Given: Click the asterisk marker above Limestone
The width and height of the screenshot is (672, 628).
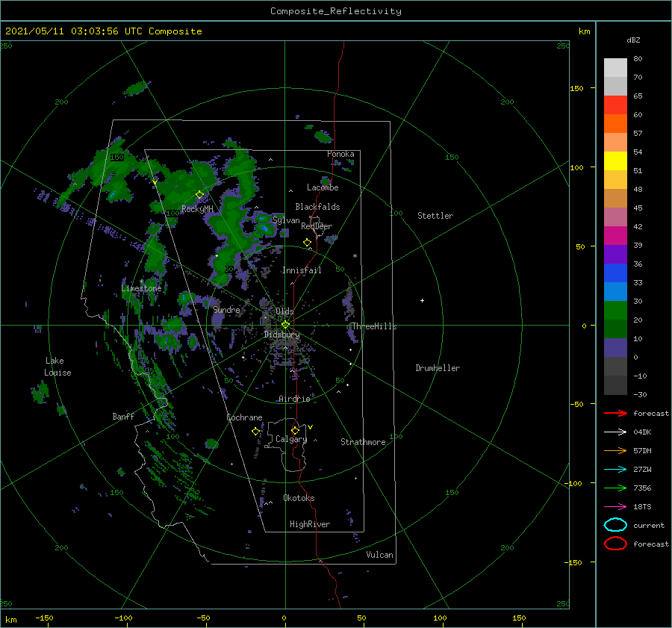Looking at the screenshot, I should tap(141, 282).
